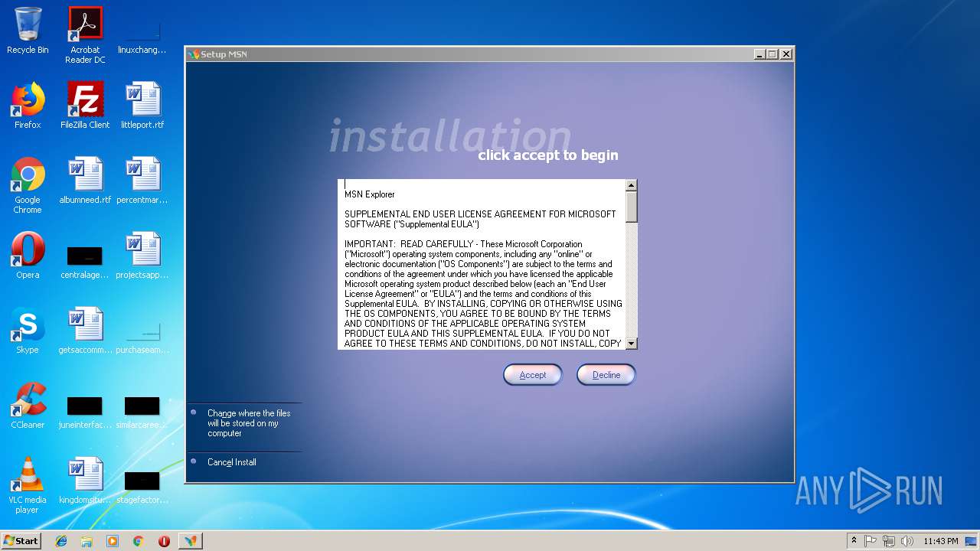Select the projectsapp... document icon
980x551 pixels.
coord(142,256)
